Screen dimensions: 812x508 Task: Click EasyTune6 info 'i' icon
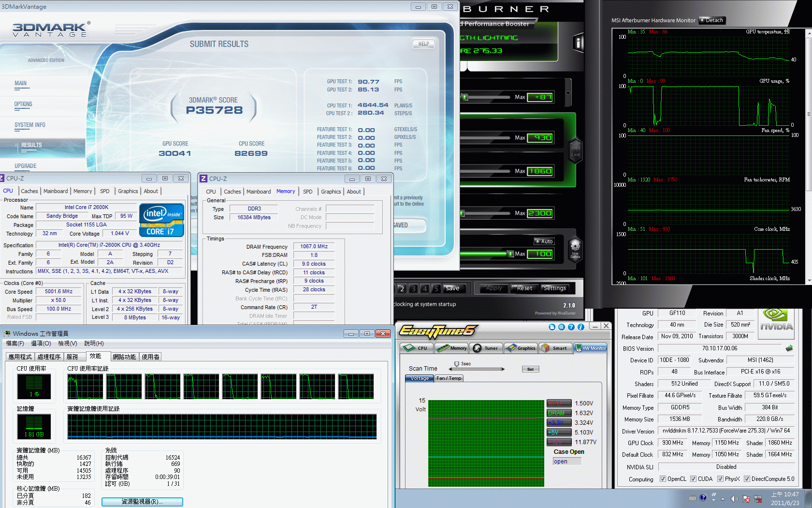(581, 327)
